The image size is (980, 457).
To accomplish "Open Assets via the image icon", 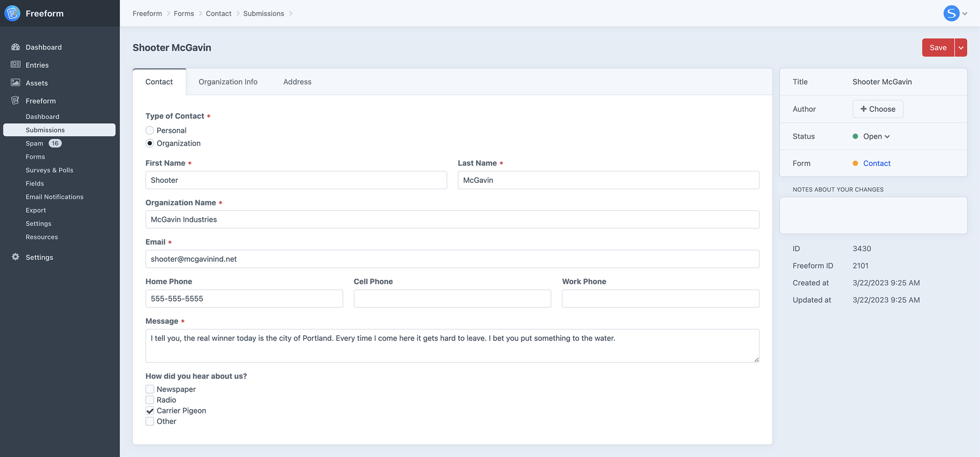I will pos(15,83).
